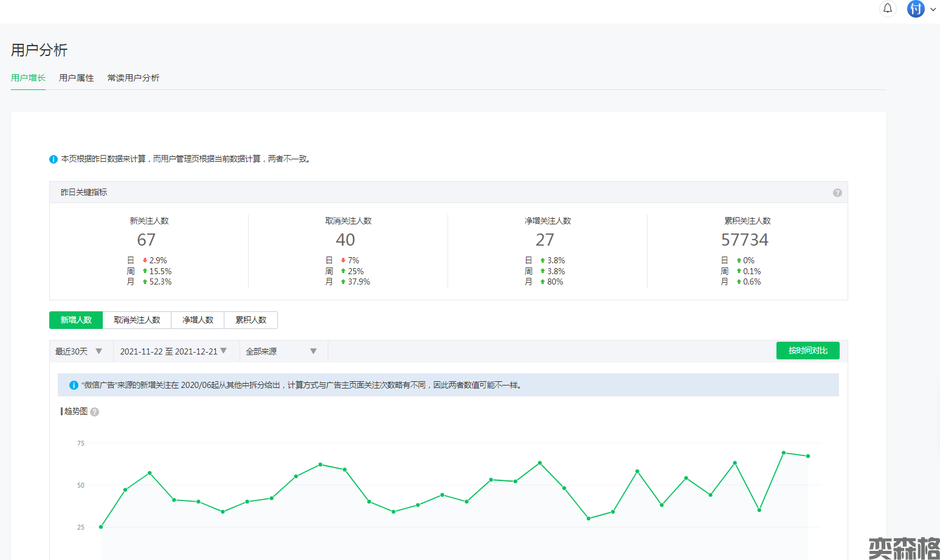Viewport: 940px width, 560px height.
Task: Click the last data point on trend line
Action: (808, 456)
